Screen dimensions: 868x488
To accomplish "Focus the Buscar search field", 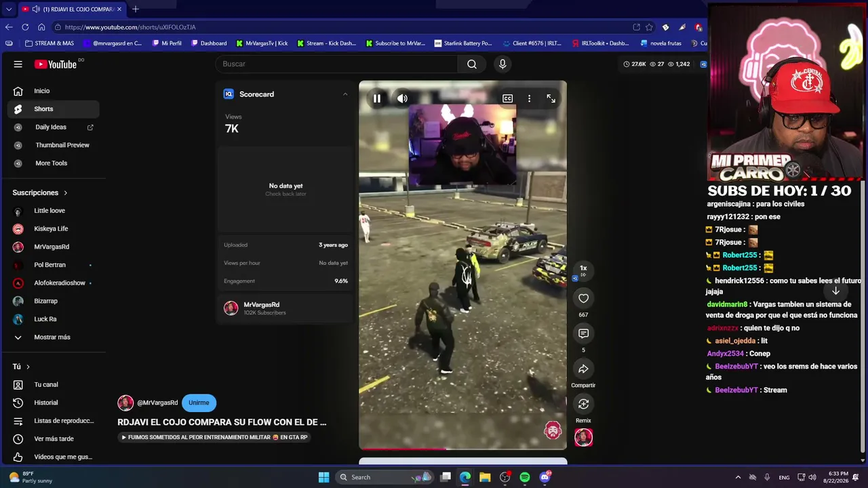I will point(337,64).
